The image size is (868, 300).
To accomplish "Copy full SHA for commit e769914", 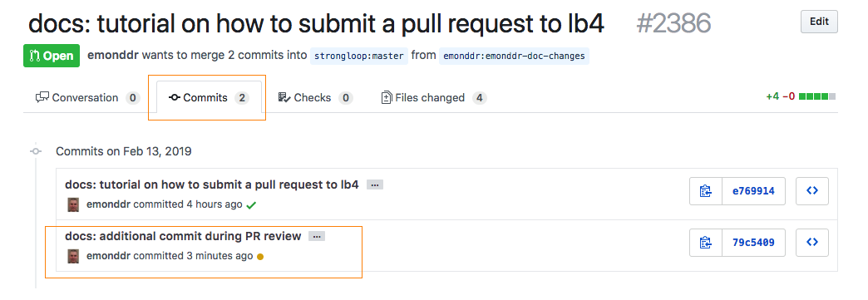I will tap(706, 191).
